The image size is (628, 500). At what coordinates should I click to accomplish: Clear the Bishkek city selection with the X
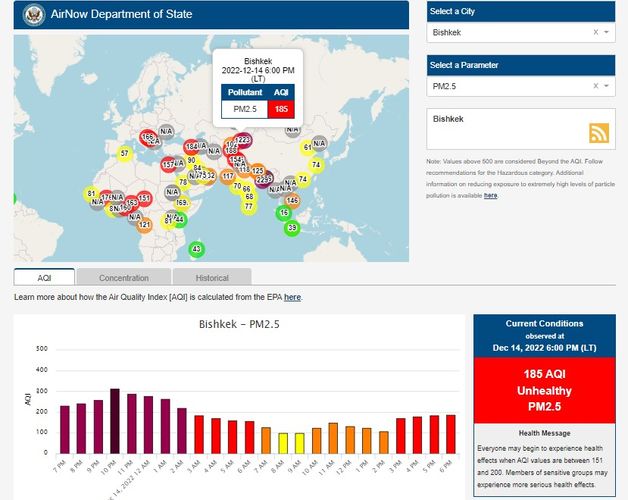click(x=595, y=33)
